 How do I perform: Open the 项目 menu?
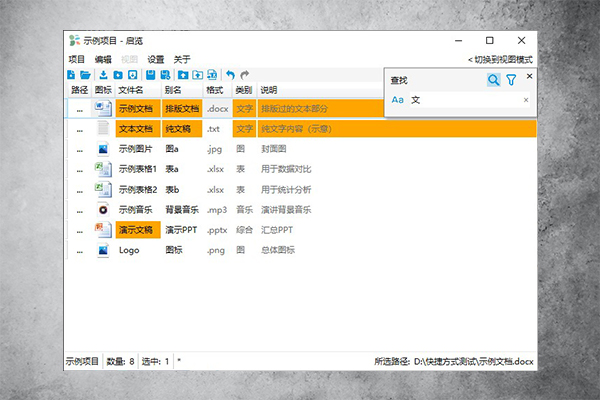pyautogui.click(x=77, y=59)
